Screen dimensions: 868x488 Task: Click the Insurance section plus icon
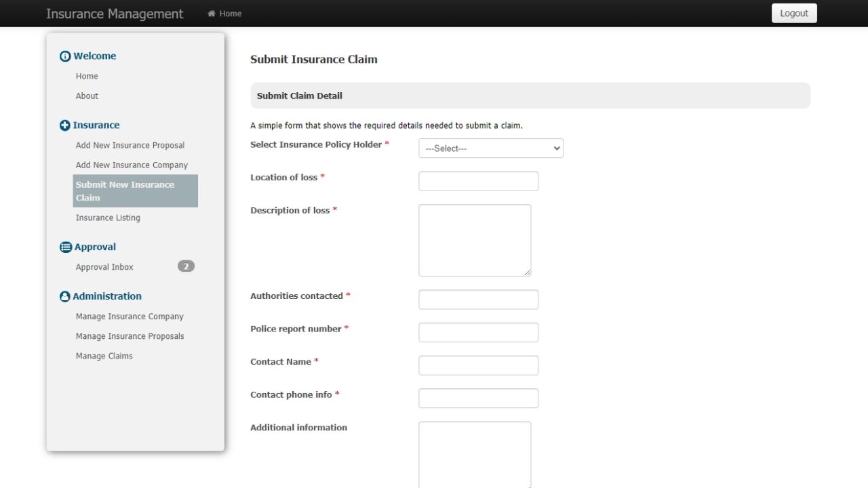click(65, 125)
